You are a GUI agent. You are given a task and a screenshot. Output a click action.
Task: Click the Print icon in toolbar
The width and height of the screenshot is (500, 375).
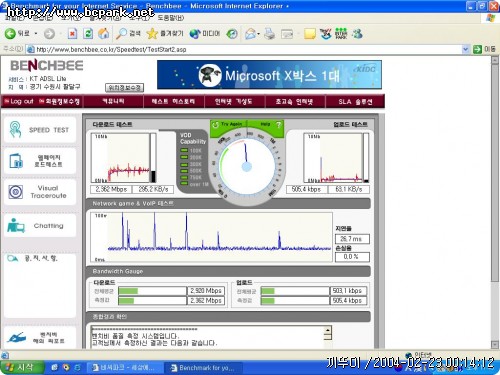(x=269, y=34)
